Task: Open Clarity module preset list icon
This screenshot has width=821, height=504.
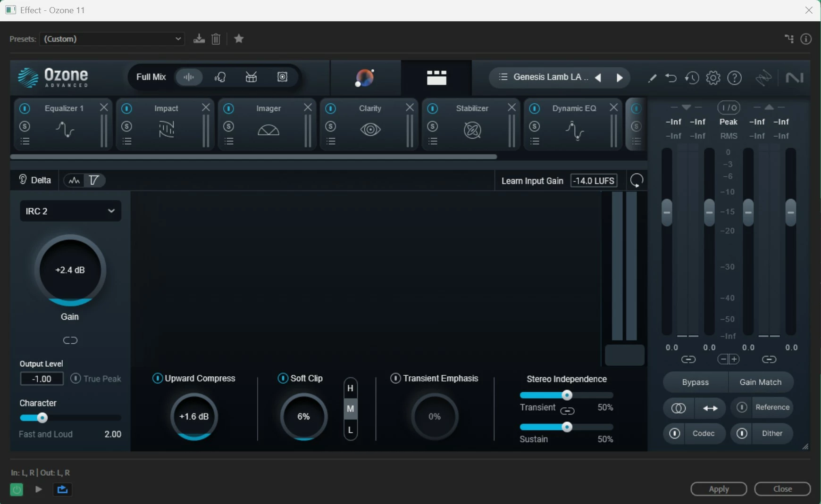Action: [331, 141]
